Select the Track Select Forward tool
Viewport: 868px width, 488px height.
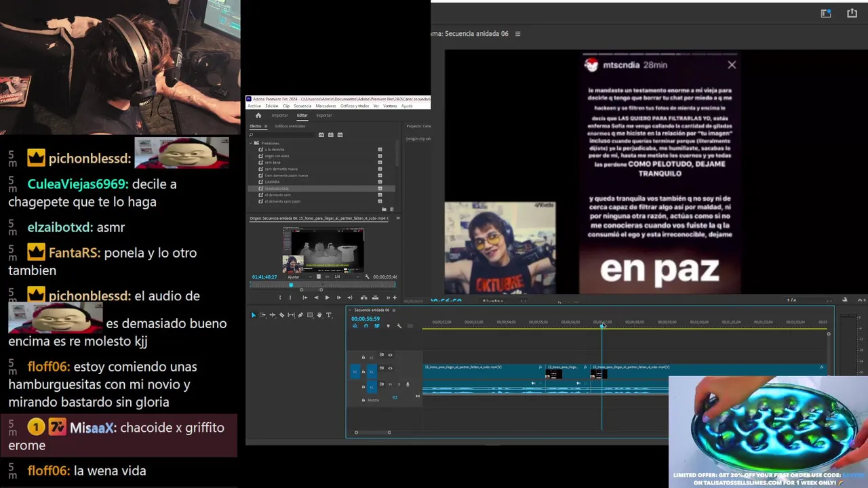262,315
